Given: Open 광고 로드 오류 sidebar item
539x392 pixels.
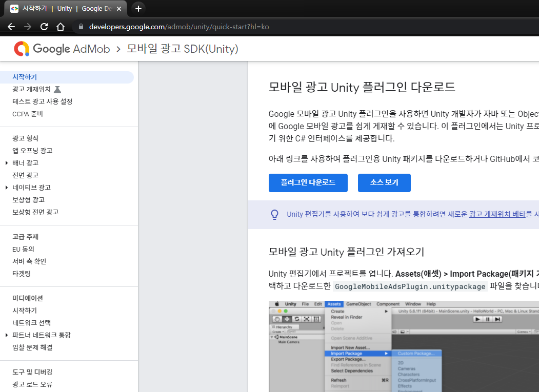Looking at the screenshot, I should pos(32,384).
